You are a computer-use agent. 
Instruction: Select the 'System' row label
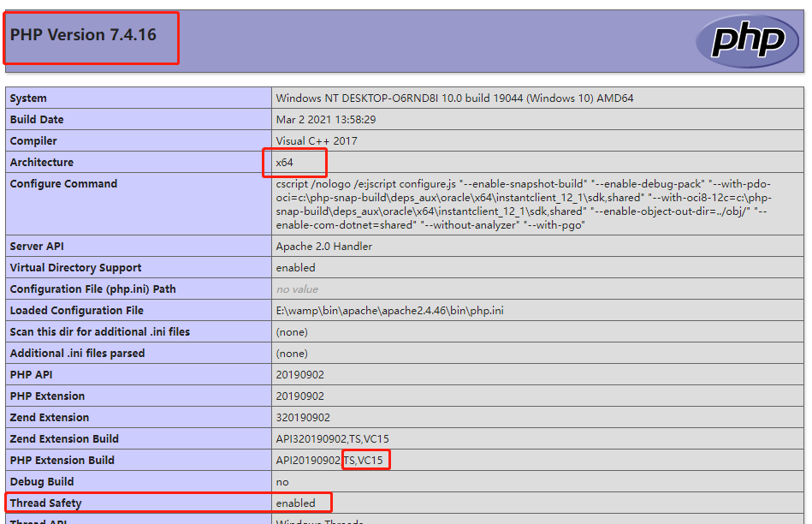point(28,98)
